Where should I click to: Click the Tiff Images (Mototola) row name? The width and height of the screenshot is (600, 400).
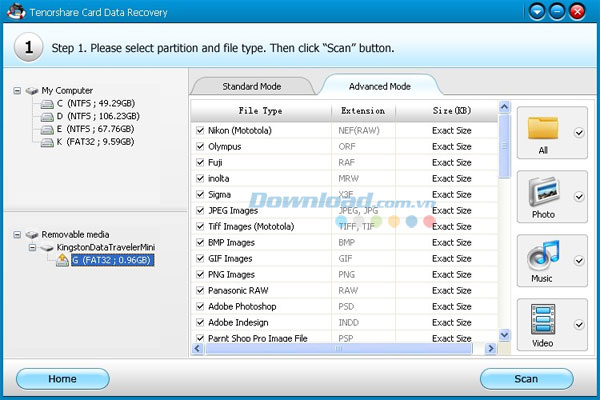pyautogui.click(x=251, y=227)
